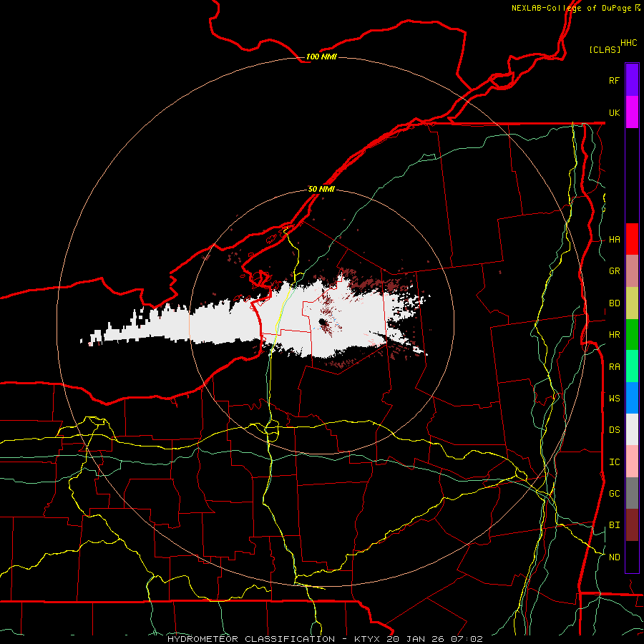Click the UK magenta legend swatch
The height and width of the screenshot is (644, 644).
tap(632, 112)
